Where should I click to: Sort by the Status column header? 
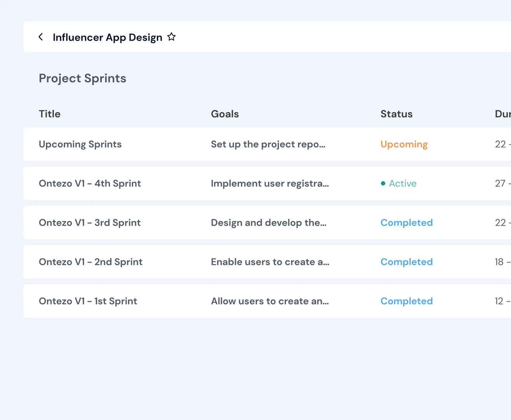tap(396, 114)
